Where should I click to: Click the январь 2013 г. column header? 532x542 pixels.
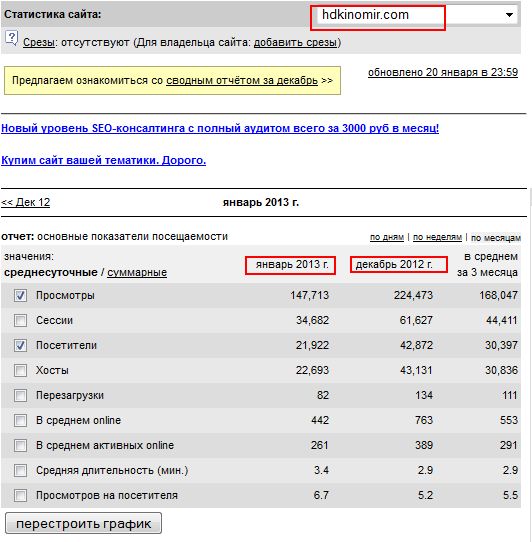pyautogui.click(x=292, y=265)
